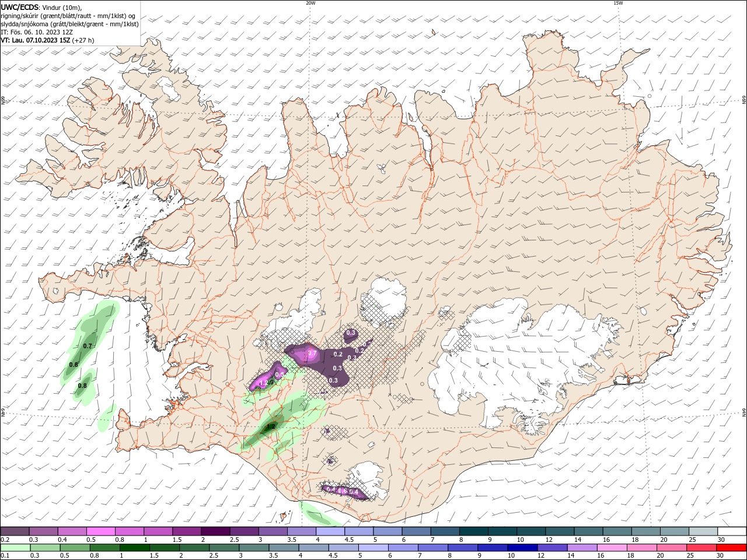The image size is (747, 560).
Task: Pick the bright red 30 swatch in rain legend
Action: pos(731,548)
